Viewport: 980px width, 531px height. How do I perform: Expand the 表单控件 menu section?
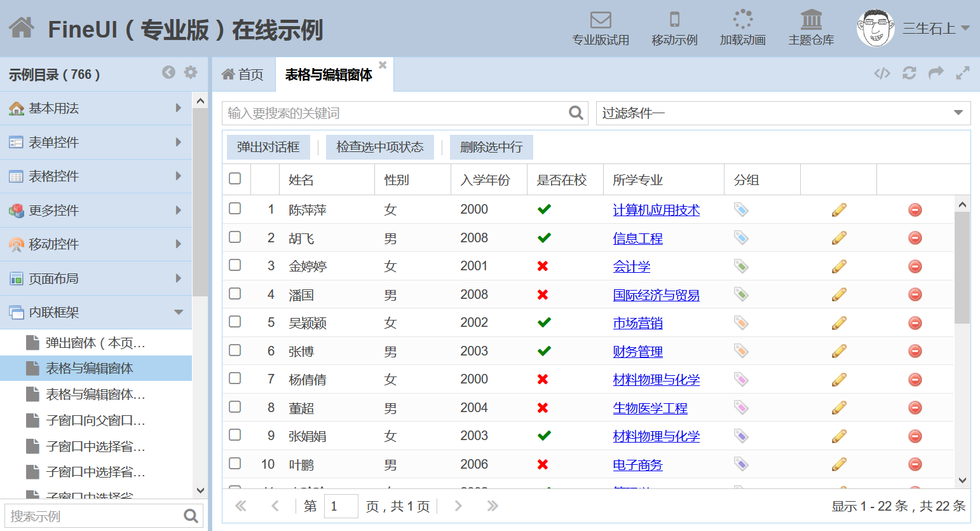tap(95, 142)
